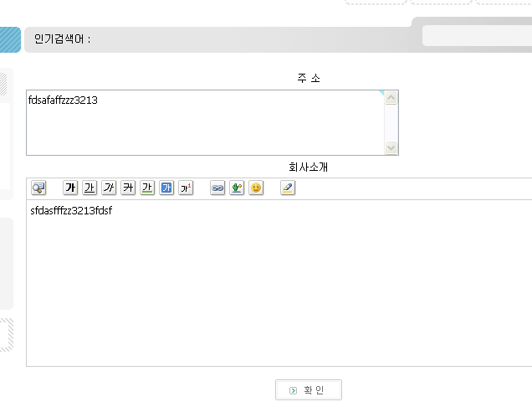Open the smiley emoticon picker
Screen dimensions: 532x412
tap(256, 188)
